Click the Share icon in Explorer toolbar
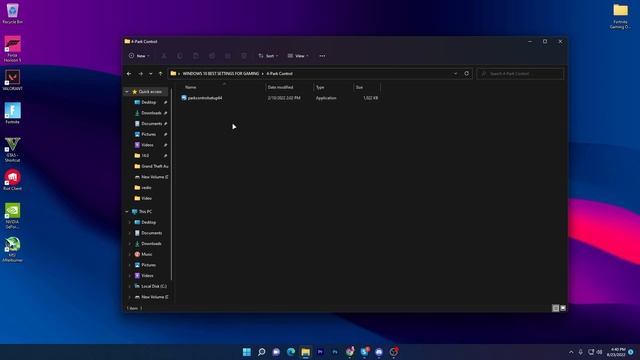 228,56
